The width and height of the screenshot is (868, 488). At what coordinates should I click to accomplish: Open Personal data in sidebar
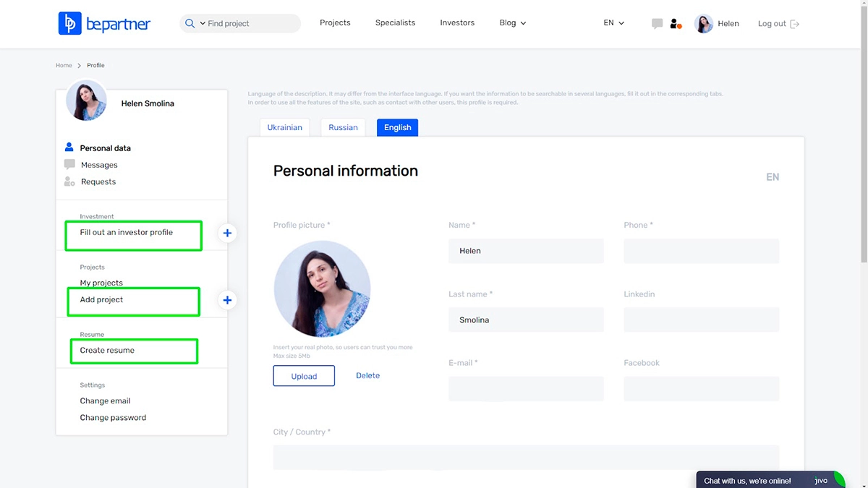106,148
